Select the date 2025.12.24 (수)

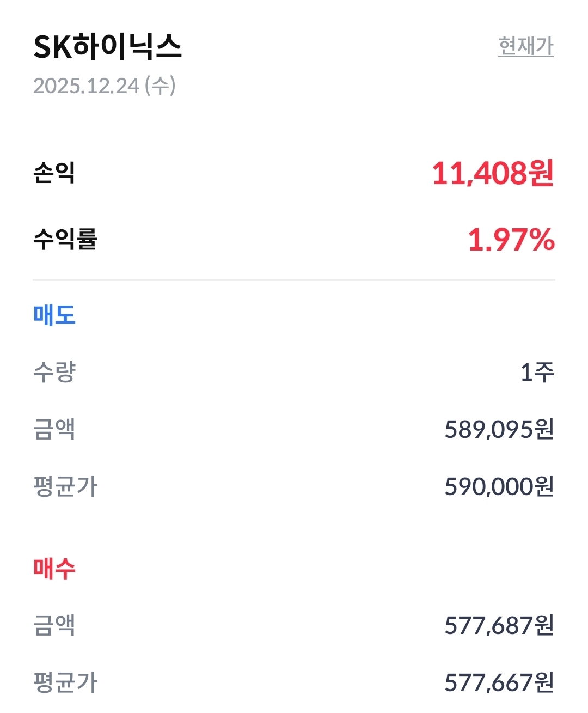(x=104, y=86)
